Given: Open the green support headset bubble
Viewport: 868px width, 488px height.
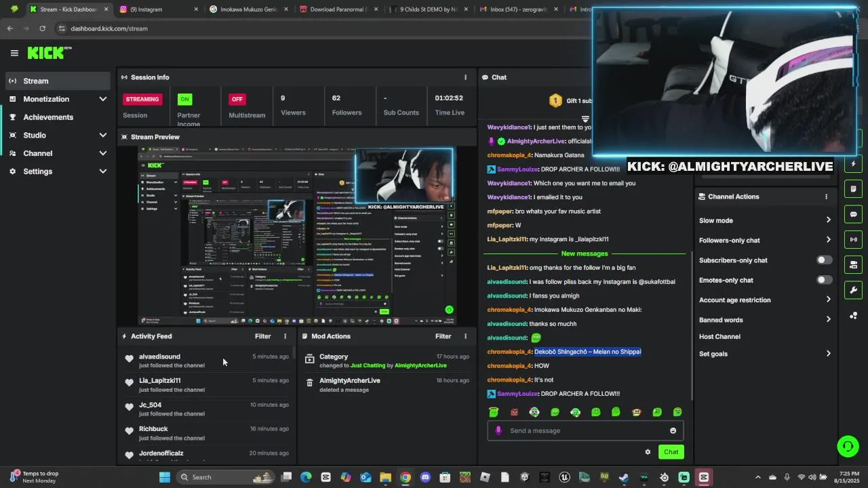Looking at the screenshot, I should point(848,446).
